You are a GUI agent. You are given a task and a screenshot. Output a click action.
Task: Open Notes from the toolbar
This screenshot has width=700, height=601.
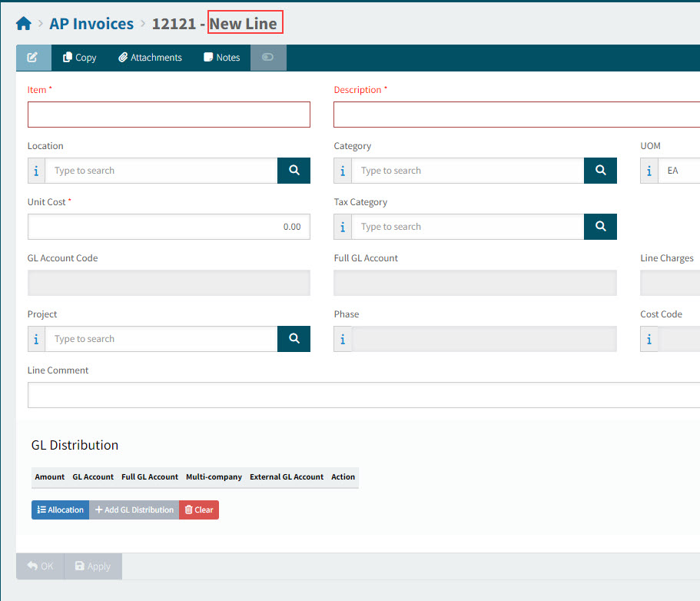[221, 58]
